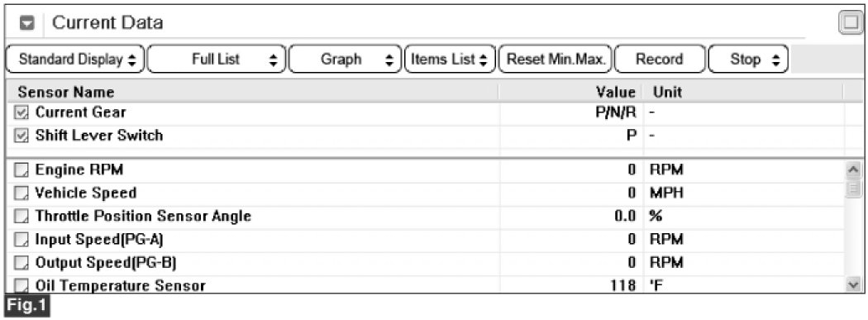
Task: Click the Record button
Action: pyautogui.click(x=660, y=60)
